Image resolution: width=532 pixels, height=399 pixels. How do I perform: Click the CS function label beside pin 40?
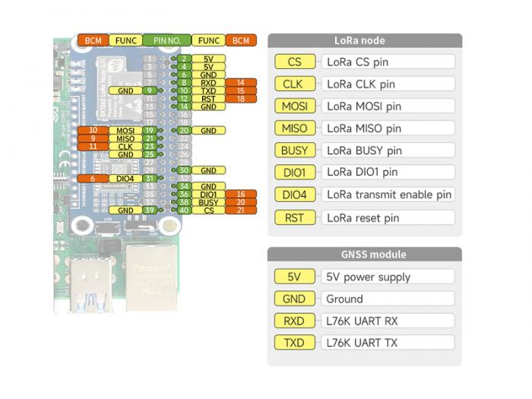tap(208, 211)
